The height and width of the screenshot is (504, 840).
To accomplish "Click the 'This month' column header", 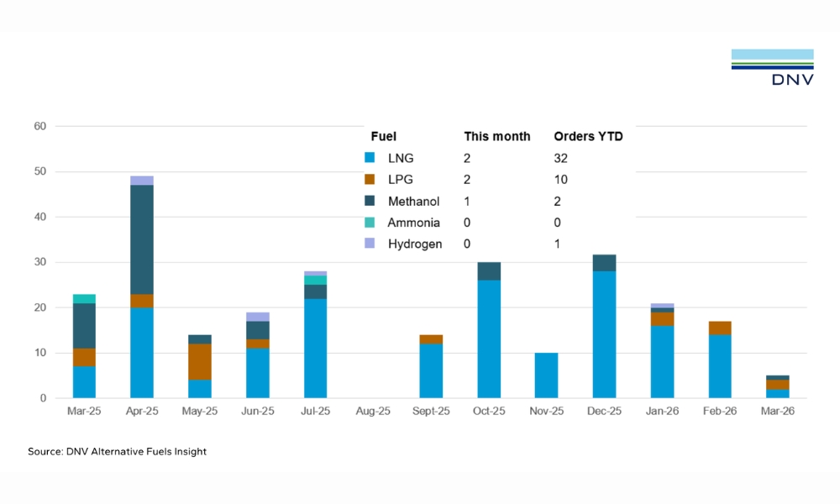I will coord(496,136).
